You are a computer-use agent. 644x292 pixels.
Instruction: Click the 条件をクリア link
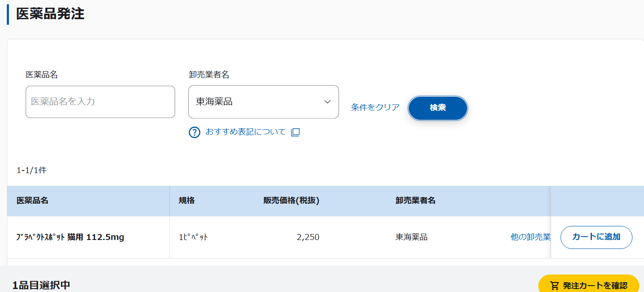point(375,108)
